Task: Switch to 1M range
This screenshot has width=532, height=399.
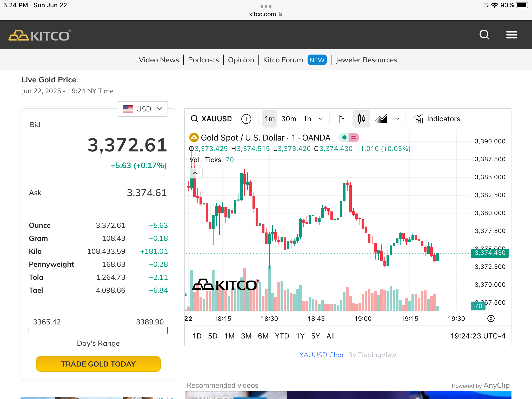Action: pos(229,336)
